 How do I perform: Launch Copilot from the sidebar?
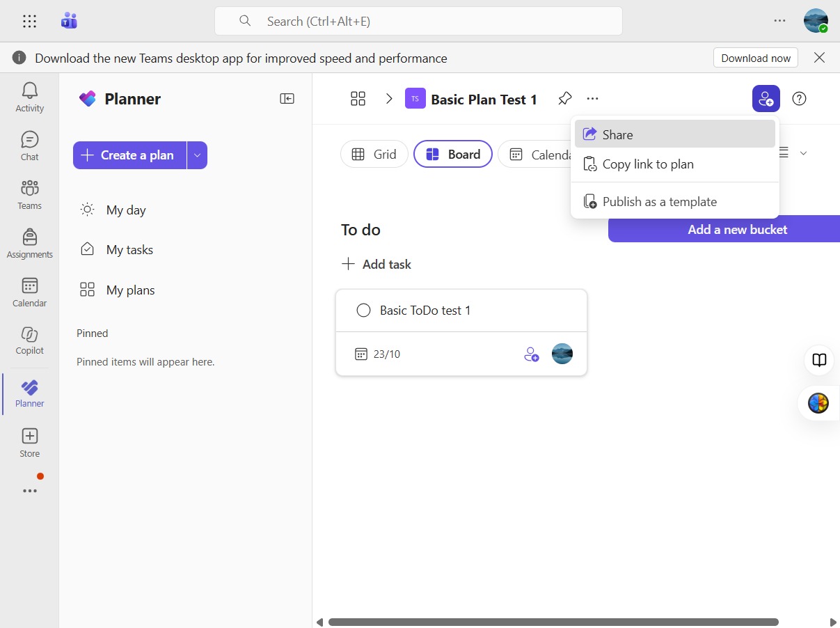(x=29, y=340)
